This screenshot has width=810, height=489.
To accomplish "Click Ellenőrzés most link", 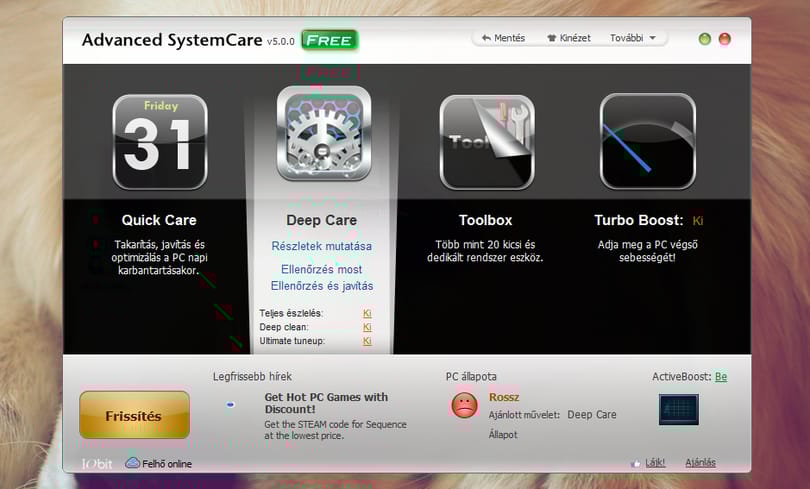I will (322, 269).
